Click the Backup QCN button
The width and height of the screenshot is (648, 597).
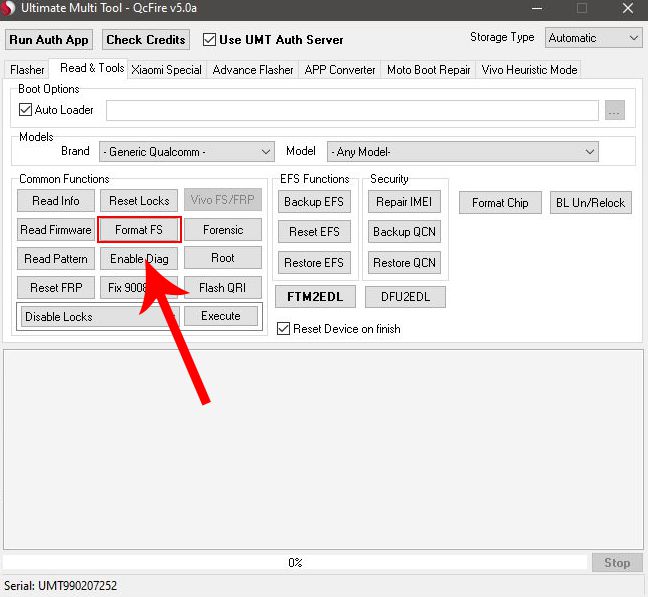pos(404,232)
